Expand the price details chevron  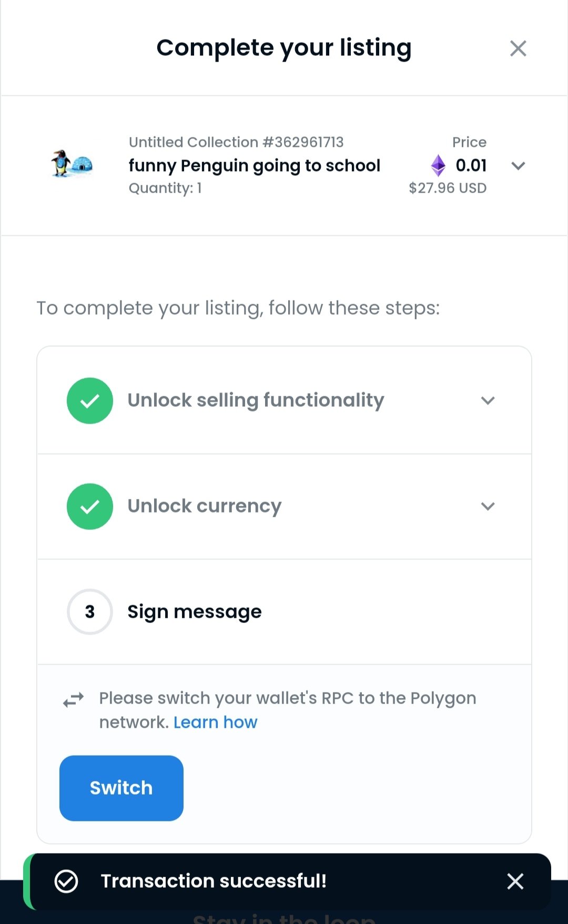pyautogui.click(x=518, y=166)
